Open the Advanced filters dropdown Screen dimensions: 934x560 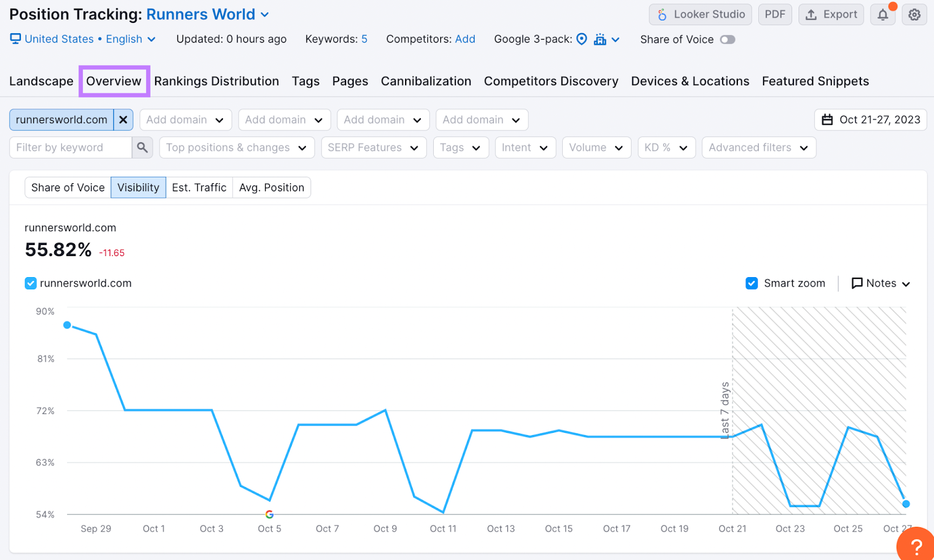[758, 147]
